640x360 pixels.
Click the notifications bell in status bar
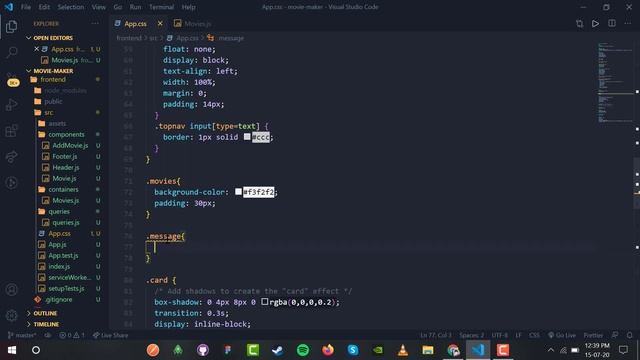point(630,335)
